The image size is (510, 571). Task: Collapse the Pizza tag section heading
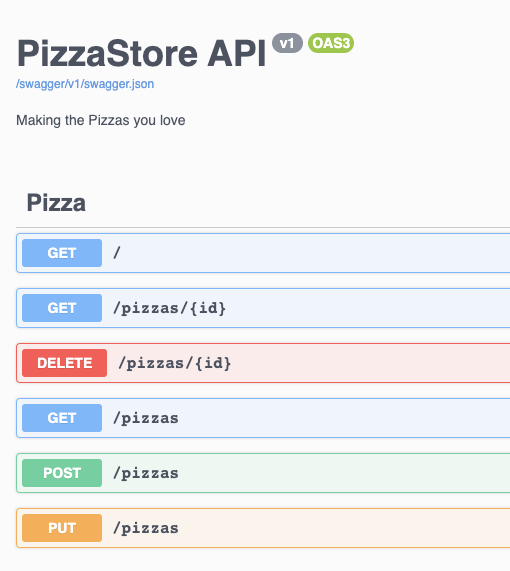[56, 202]
